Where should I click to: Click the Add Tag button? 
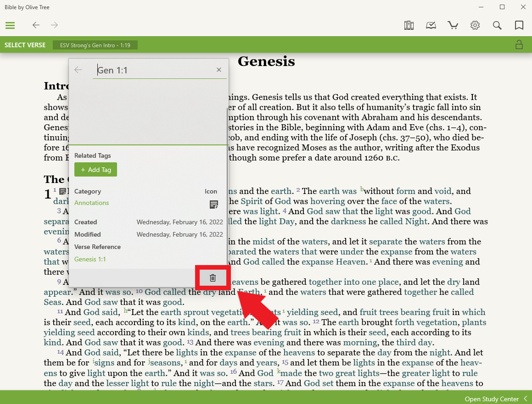click(x=96, y=170)
